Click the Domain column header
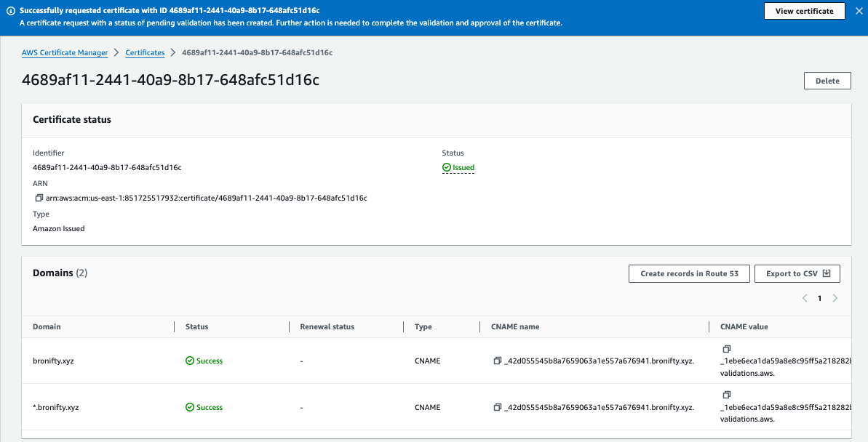 46,326
